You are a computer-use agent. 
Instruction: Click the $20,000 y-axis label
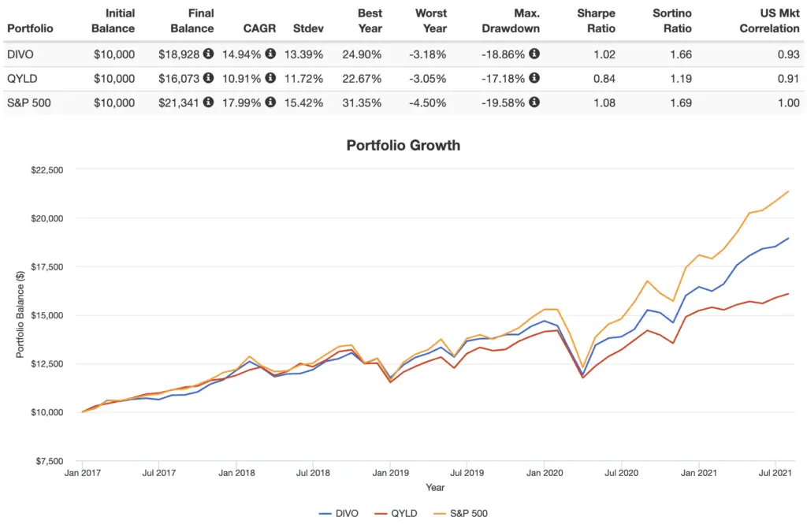[46, 218]
